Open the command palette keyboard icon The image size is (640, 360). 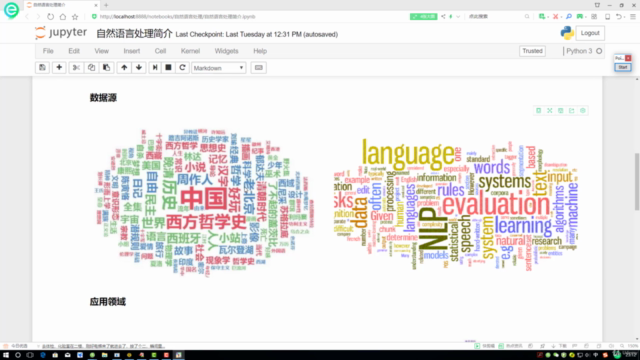tap(259, 68)
